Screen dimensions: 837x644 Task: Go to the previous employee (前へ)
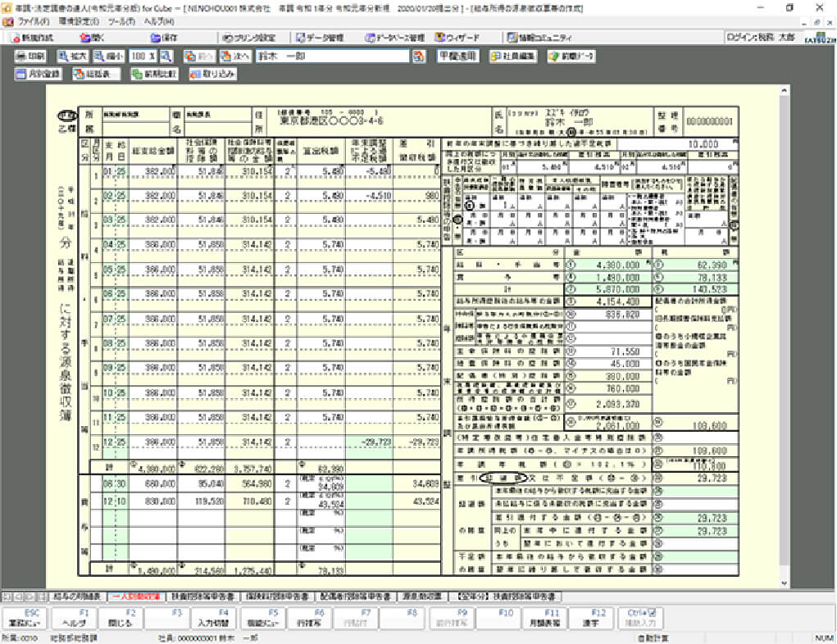199,56
